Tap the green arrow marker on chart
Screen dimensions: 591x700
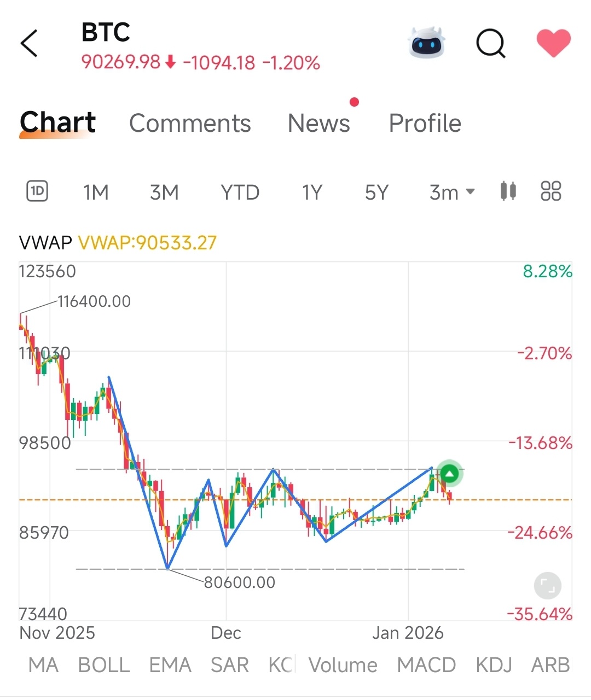449,474
